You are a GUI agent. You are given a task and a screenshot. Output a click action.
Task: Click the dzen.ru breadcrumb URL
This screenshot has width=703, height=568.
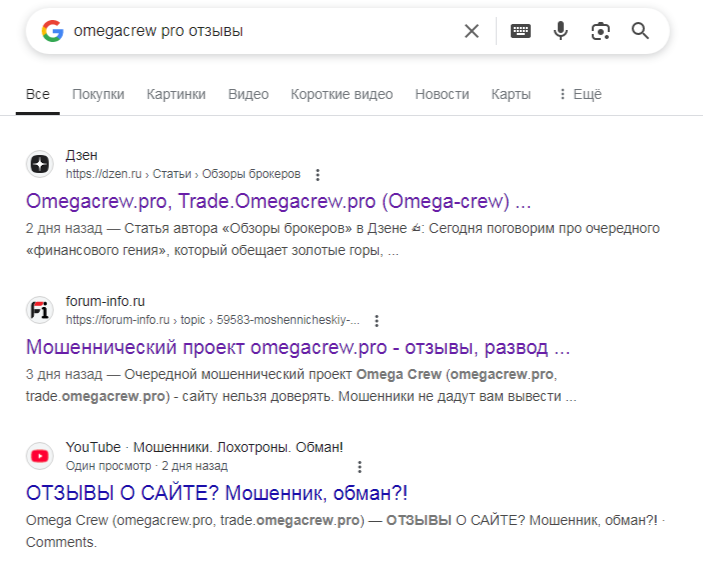183,174
